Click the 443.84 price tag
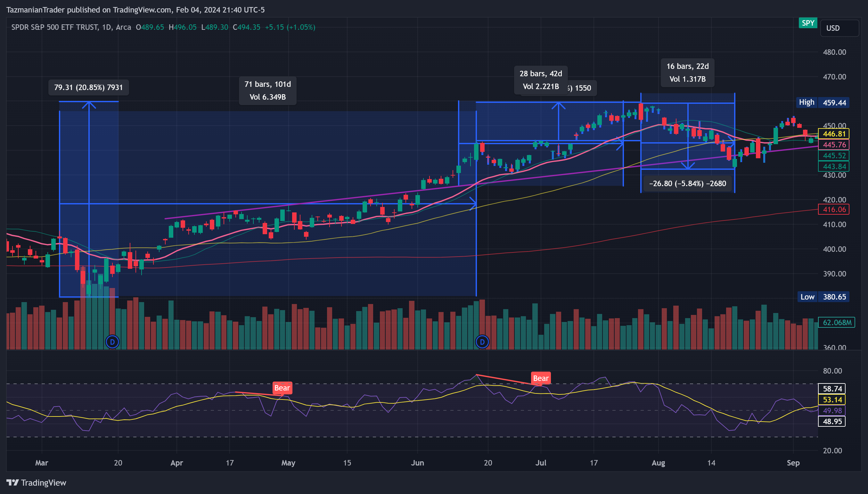Viewport: 868px width, 494px height. (x=834, y=166)
